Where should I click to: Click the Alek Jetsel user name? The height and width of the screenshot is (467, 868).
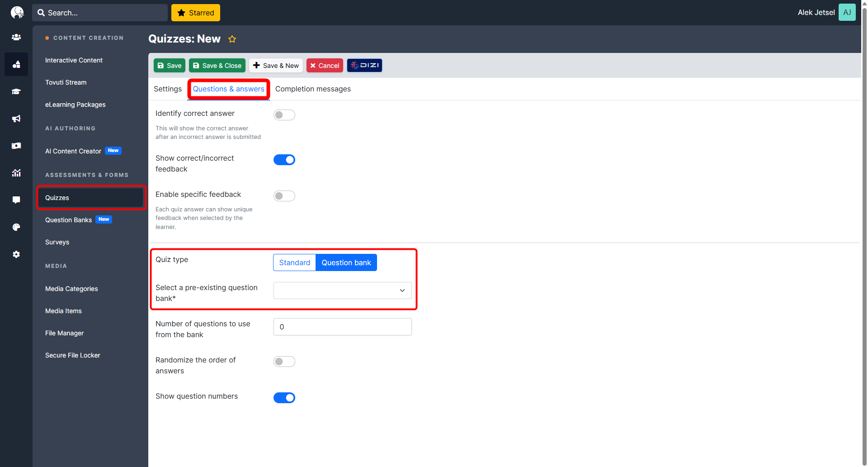pos(816,13)
